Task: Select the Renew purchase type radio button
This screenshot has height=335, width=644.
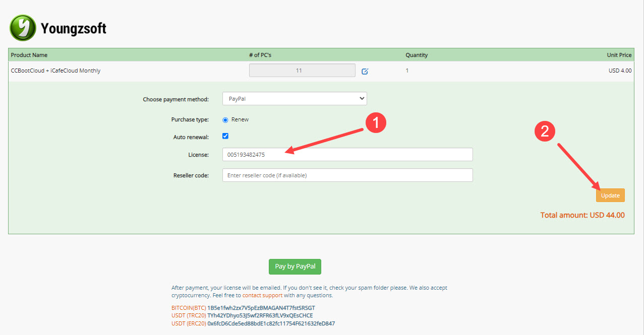Action: pos(225,120)
